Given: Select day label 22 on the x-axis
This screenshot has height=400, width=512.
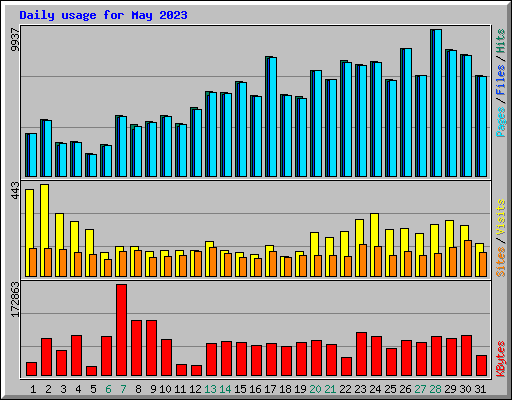Looking at the screenshot, I should pos(345,389).
